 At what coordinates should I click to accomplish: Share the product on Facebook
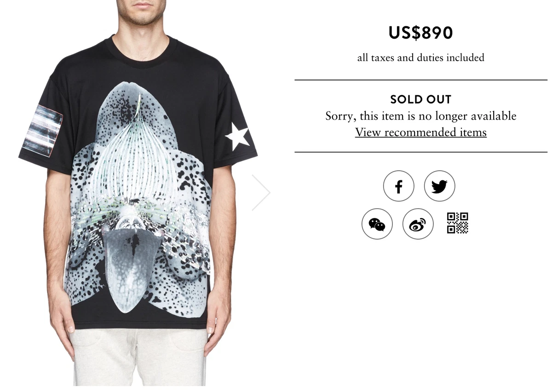(398, 186)
